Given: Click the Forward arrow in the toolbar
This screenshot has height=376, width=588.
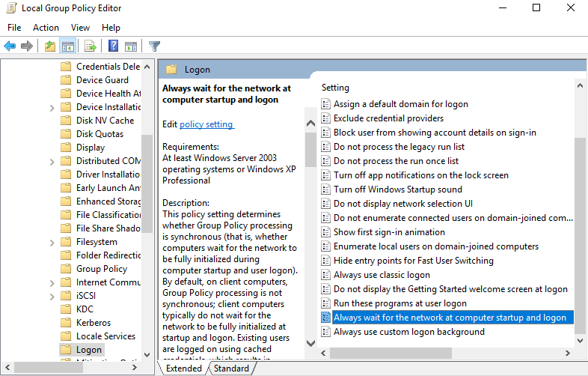Looking at the screenshot, I should pos(27,46).
